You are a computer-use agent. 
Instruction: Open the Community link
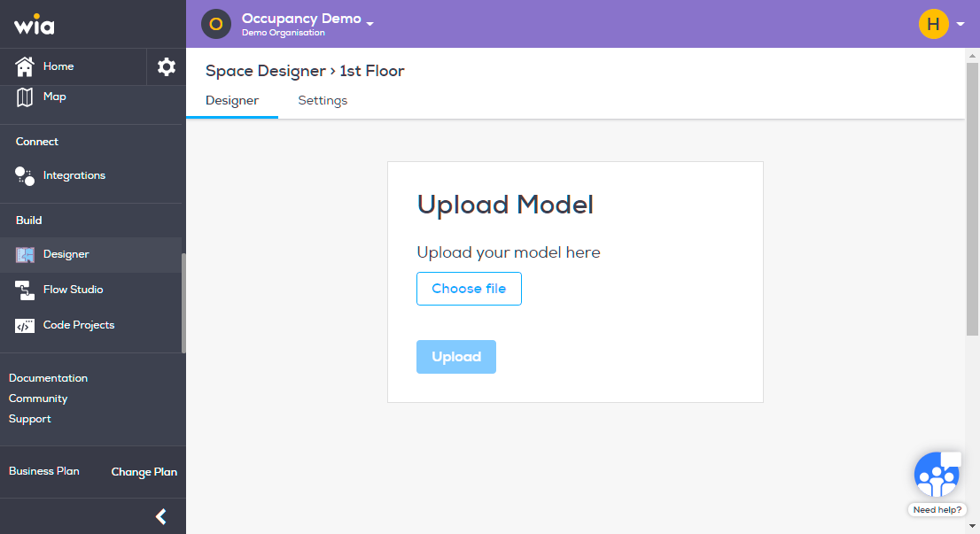[38, 399]
